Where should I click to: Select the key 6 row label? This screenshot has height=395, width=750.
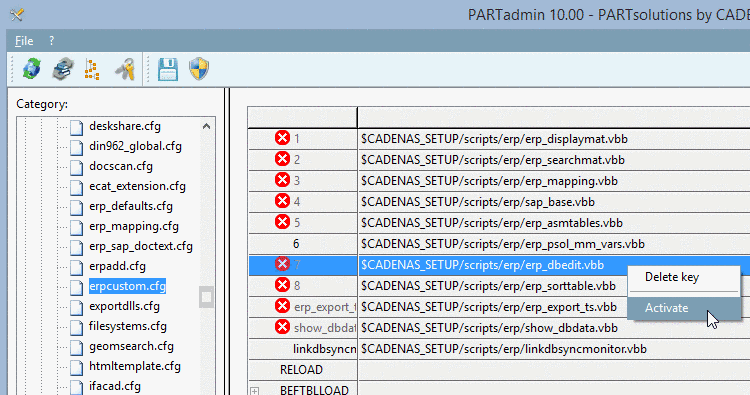(296, 244)
